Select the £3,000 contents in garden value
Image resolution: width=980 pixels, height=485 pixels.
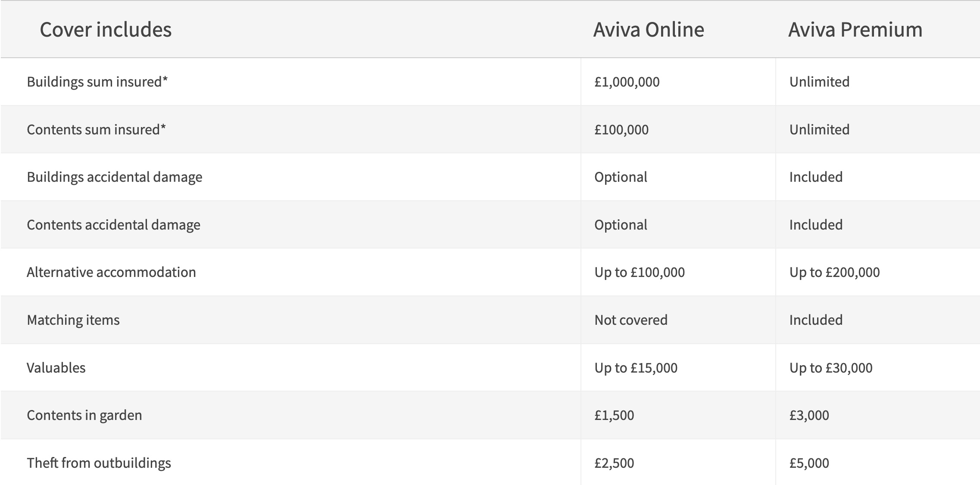tap(809, 415)
